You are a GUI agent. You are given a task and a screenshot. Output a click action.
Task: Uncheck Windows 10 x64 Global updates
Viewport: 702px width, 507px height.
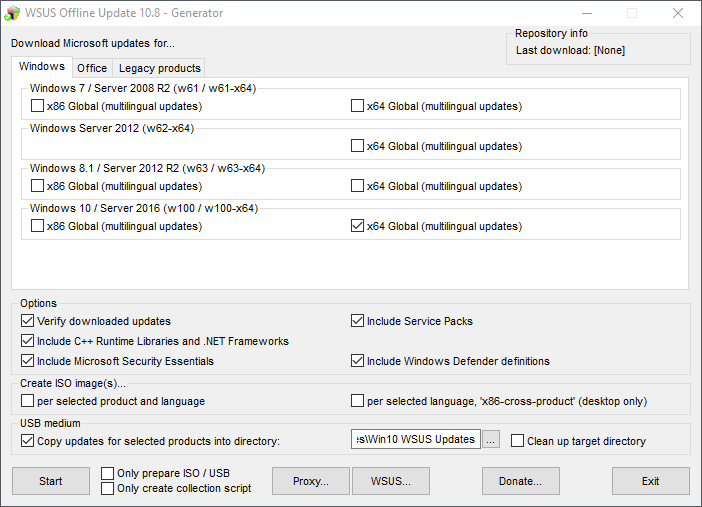[x=357, y=225]
